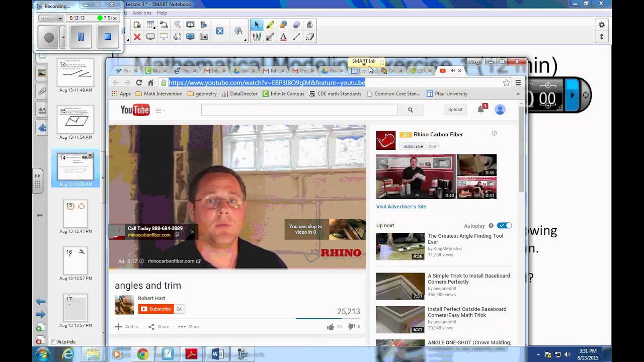
Task: Open the Add-ons menu
Action: pyautogui.click(x=142, y=13)
